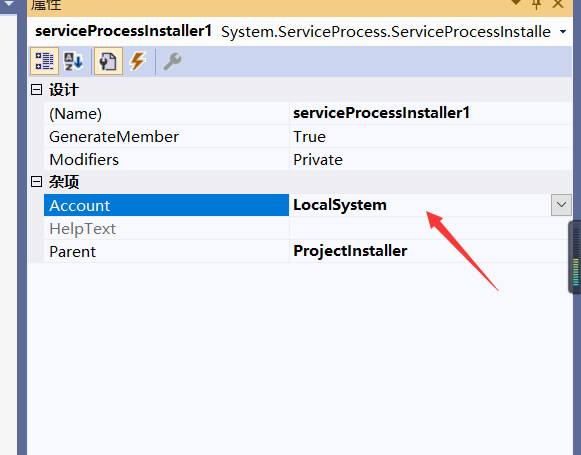The image size is (581, 455).
Task: Open window position menu arrow in title bar
Action: click(x=516, y=3)
